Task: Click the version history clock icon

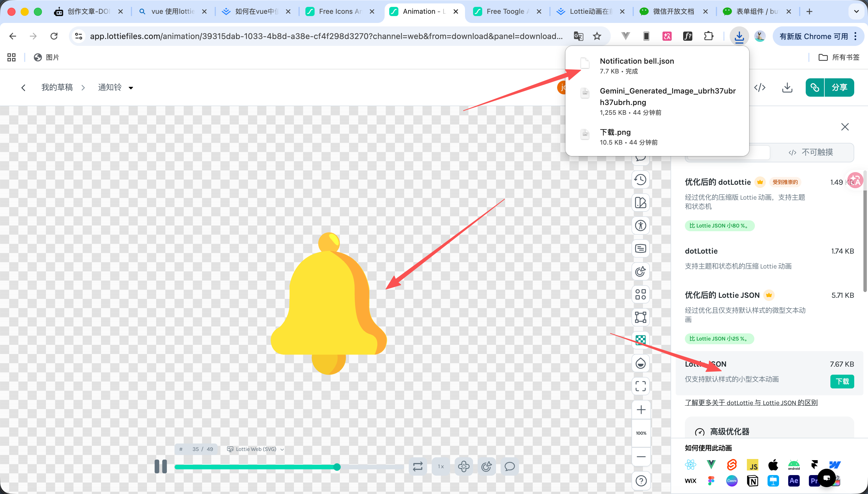Action: [x=640, y=180]
